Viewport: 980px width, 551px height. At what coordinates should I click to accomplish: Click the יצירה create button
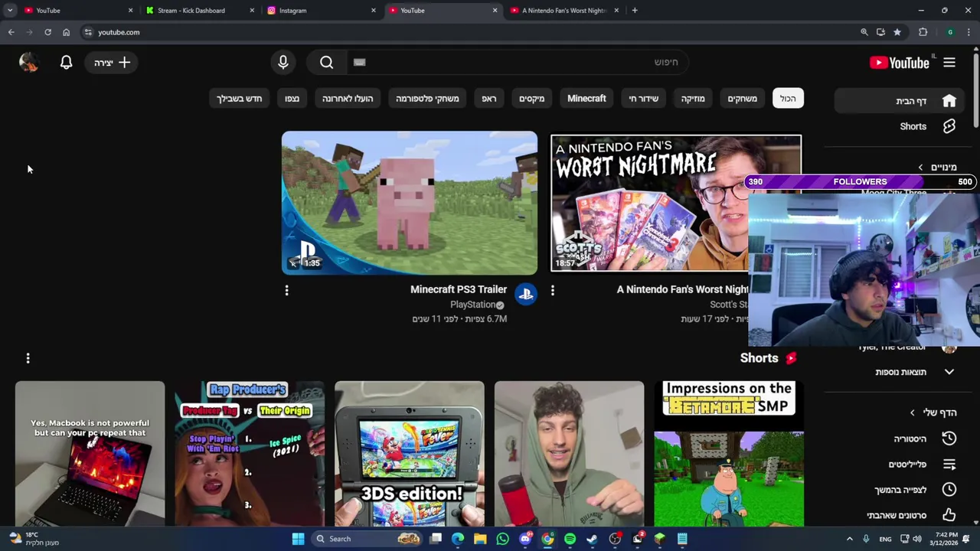113,63
